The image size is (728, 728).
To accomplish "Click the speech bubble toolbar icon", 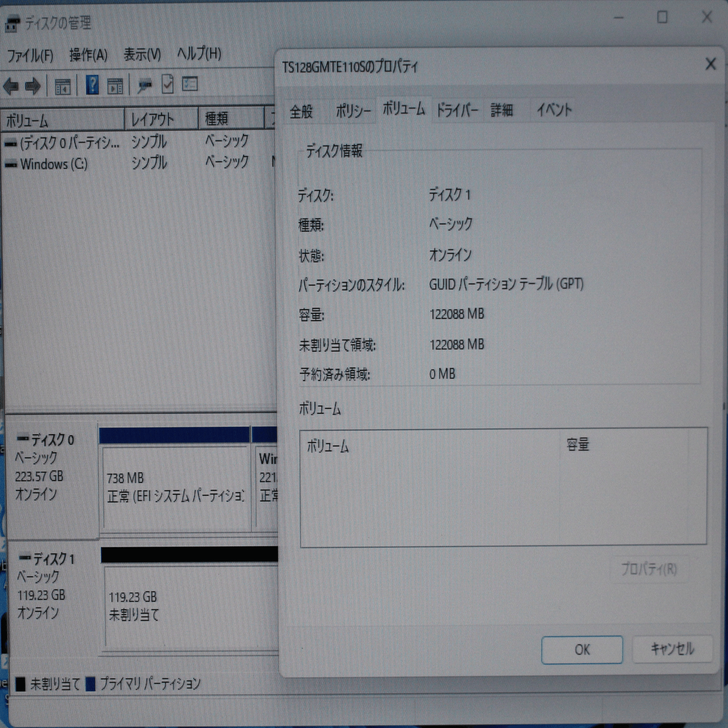I will 145,86.
